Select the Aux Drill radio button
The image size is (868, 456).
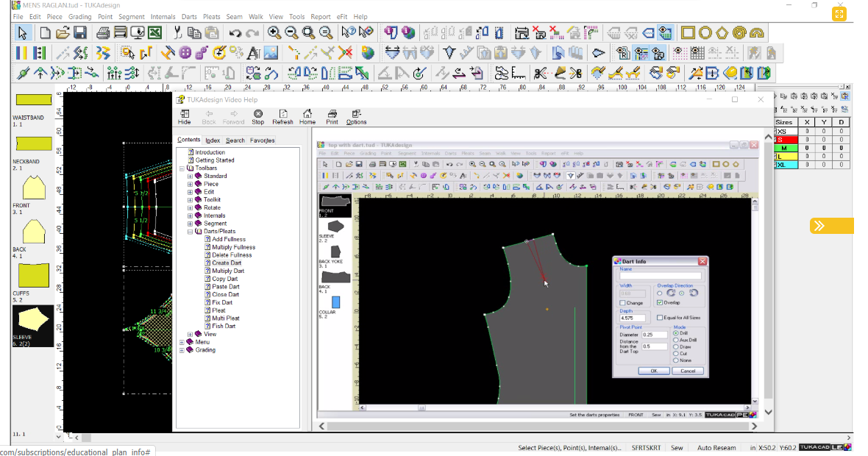point(676,340)
